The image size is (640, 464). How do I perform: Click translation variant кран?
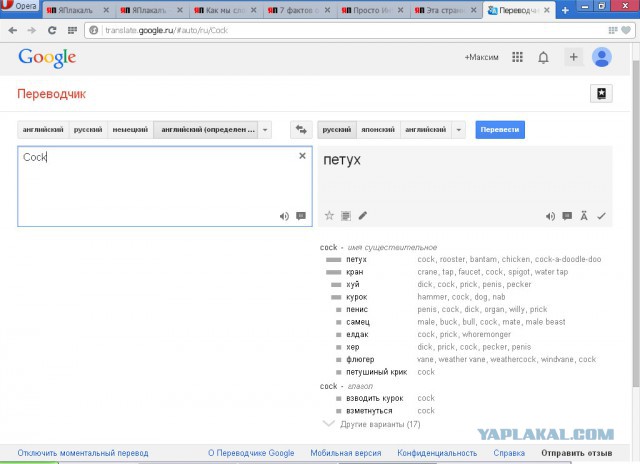coord(355,272)
